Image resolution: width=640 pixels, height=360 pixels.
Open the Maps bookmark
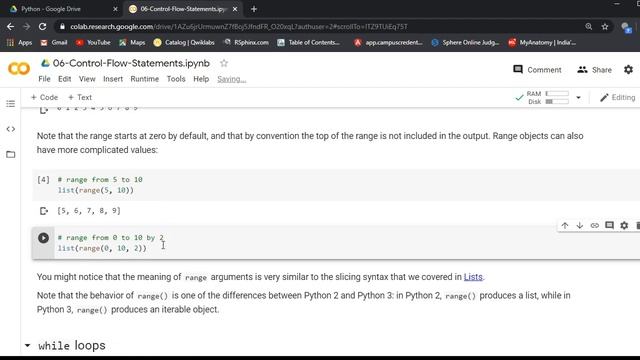coord(132,42)
